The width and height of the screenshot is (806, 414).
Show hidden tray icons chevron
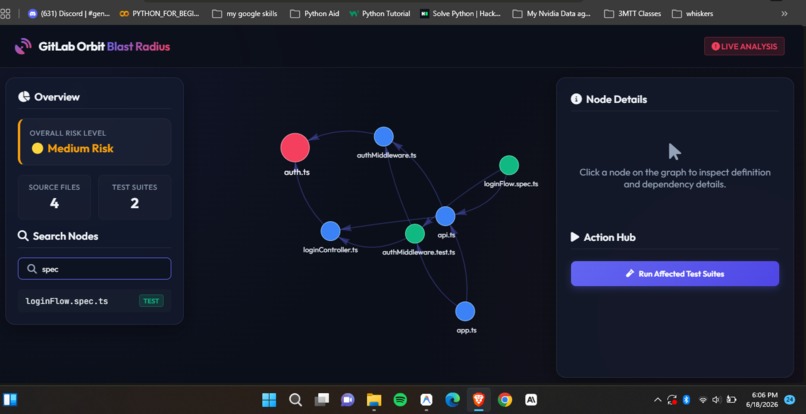(x=657, y=400)
